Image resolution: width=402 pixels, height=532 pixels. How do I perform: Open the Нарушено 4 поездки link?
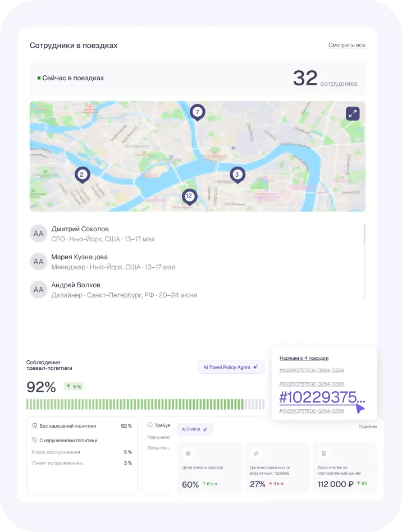tap(304, 358)
